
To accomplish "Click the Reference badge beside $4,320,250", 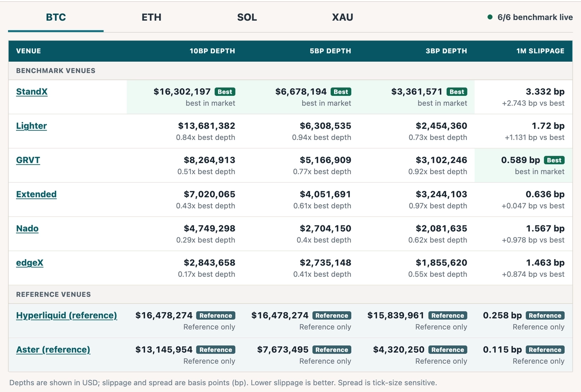I will coord(448,349).
